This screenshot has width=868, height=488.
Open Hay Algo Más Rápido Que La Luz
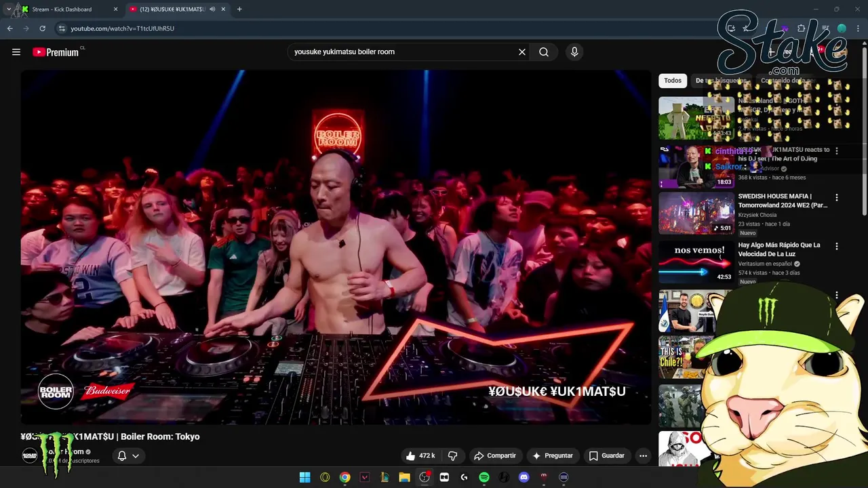pos(779,249)
